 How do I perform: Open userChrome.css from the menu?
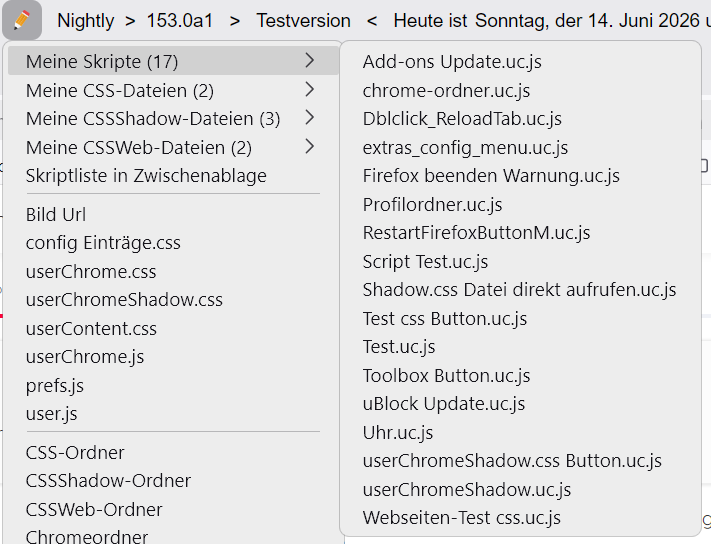point(173,272)
